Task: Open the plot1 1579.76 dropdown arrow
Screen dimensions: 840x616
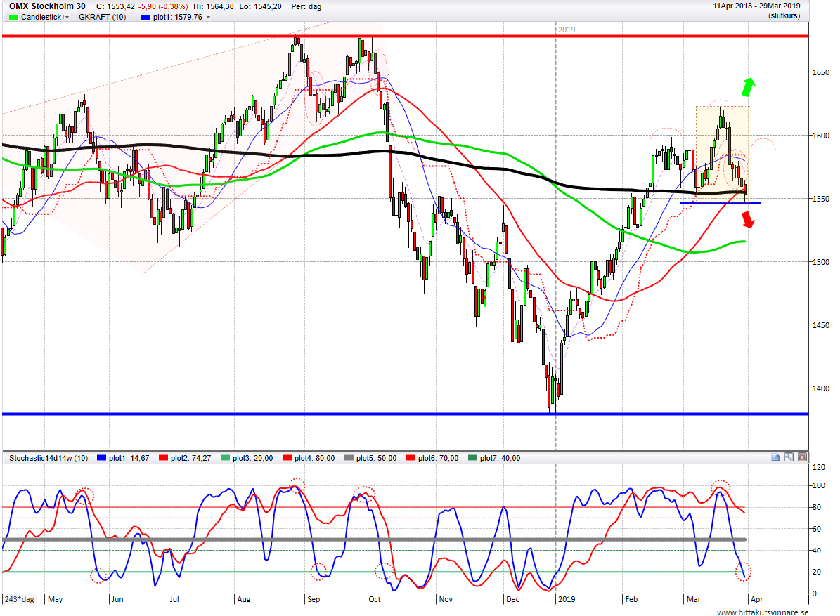Action: pyautogui.click(x=208, y=17)
